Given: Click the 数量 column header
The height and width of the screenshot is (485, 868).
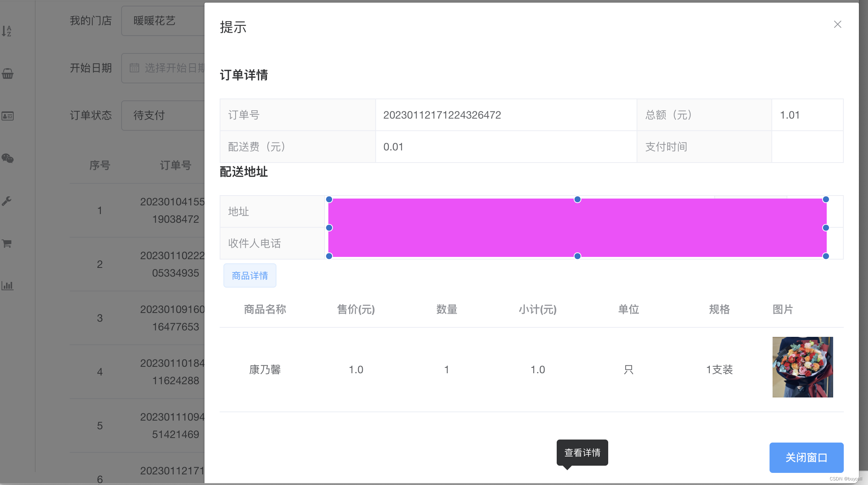Looking at the screenshot, I should (446, 309).
